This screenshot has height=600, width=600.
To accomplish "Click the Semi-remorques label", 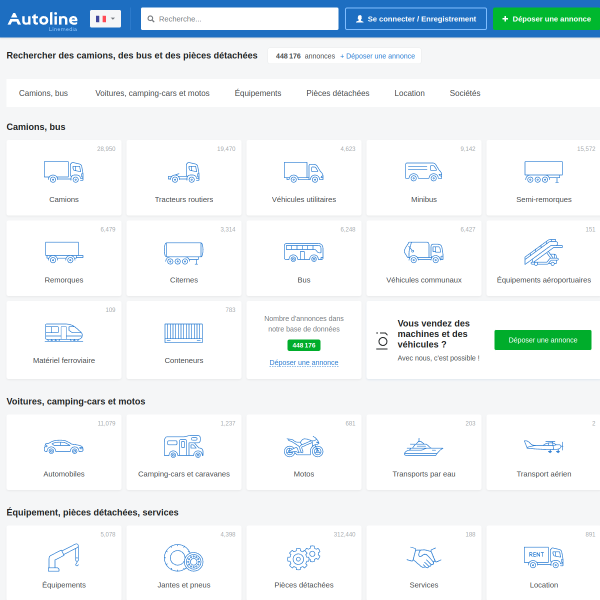I will coord(543,199).
